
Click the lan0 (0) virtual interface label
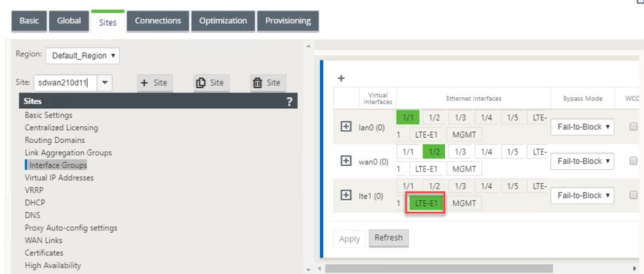[x=372, y=127]
